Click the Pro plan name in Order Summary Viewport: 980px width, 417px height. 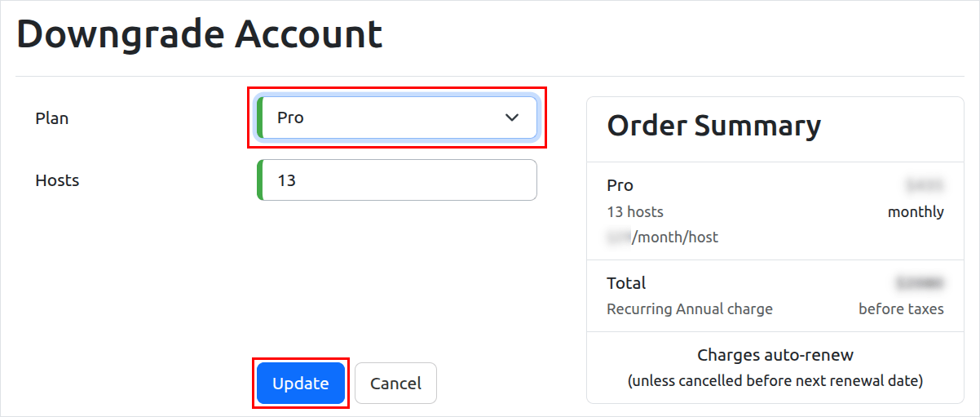(x=620, y=185)
